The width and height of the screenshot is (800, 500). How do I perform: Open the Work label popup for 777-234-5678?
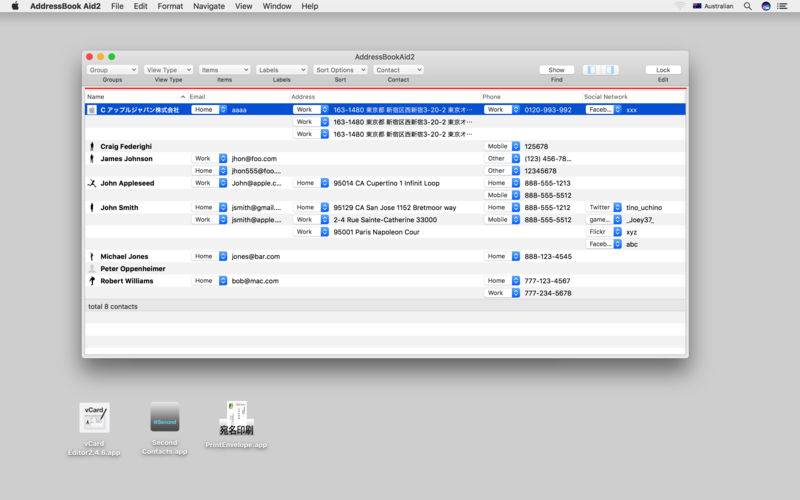[502, 293]
